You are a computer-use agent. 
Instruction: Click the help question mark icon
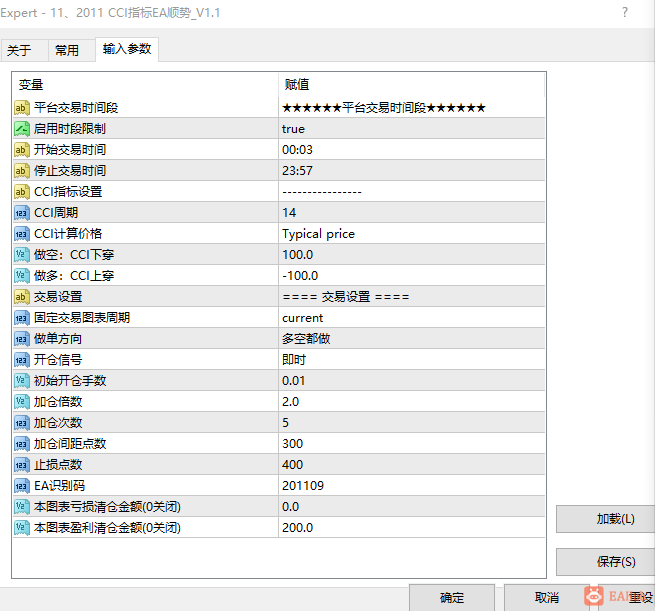click(x=625, y=13)
